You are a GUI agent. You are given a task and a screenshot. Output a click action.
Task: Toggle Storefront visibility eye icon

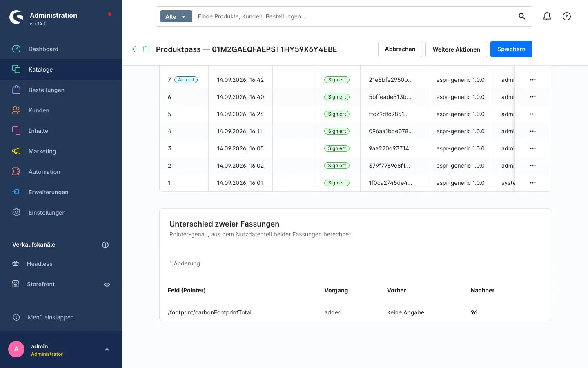point(107,285)
